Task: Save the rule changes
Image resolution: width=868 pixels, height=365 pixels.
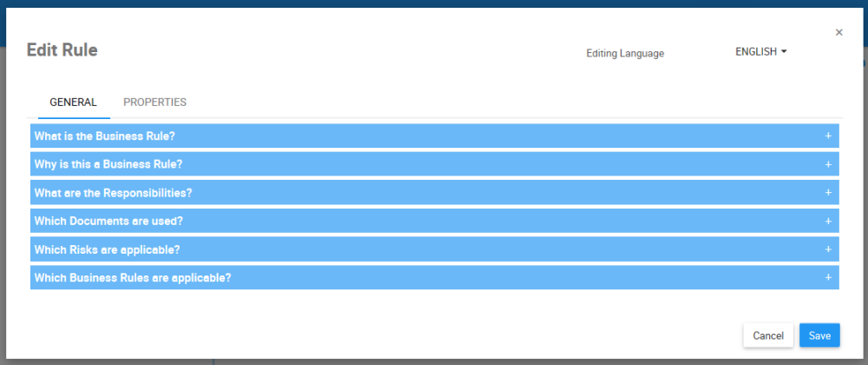Action: click(x=819, y=335)
